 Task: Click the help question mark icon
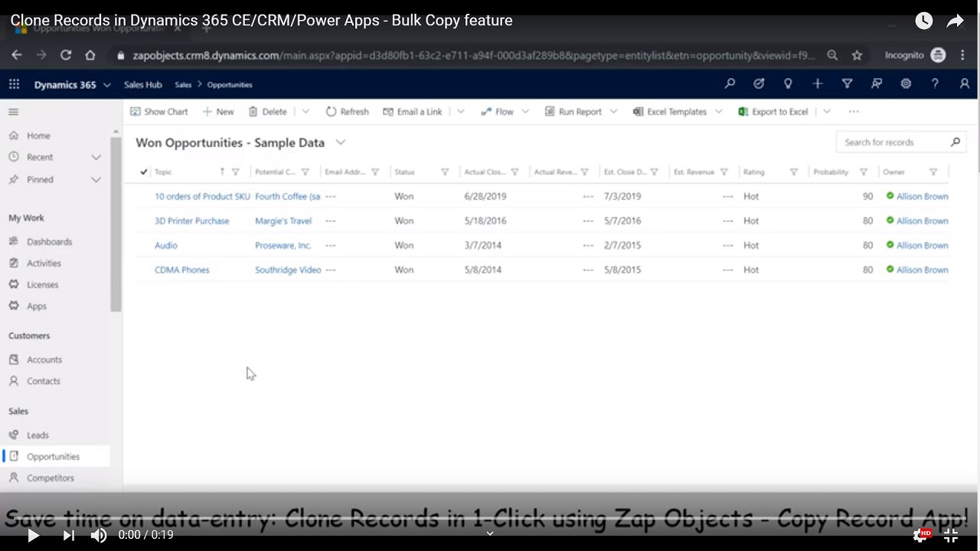pyautogui.click(x=935, y=84)
